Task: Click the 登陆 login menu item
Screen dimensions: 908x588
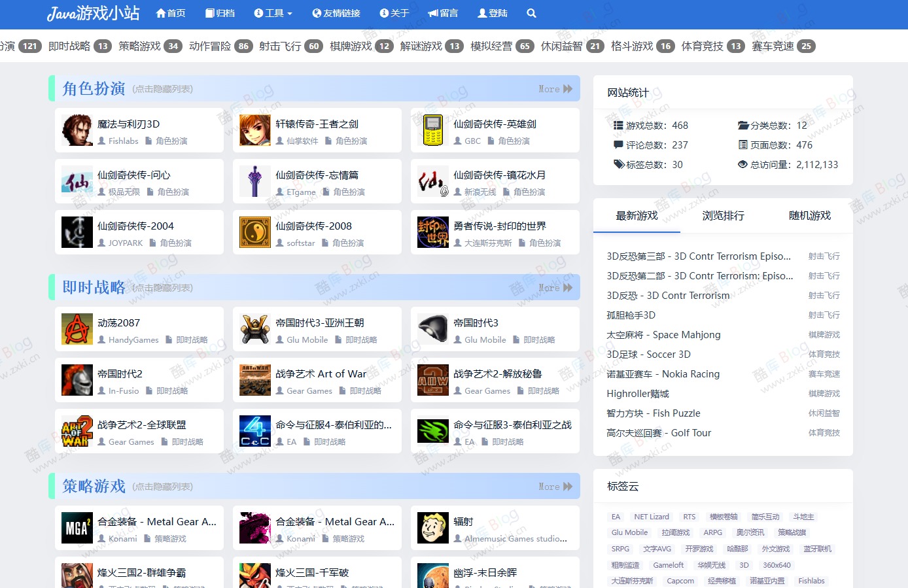Action: pyautogui.click(x=493, y=13)
